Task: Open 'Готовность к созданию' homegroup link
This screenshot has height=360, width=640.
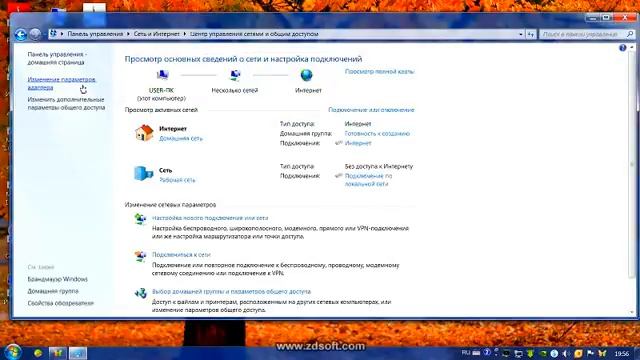Action: 377,133
